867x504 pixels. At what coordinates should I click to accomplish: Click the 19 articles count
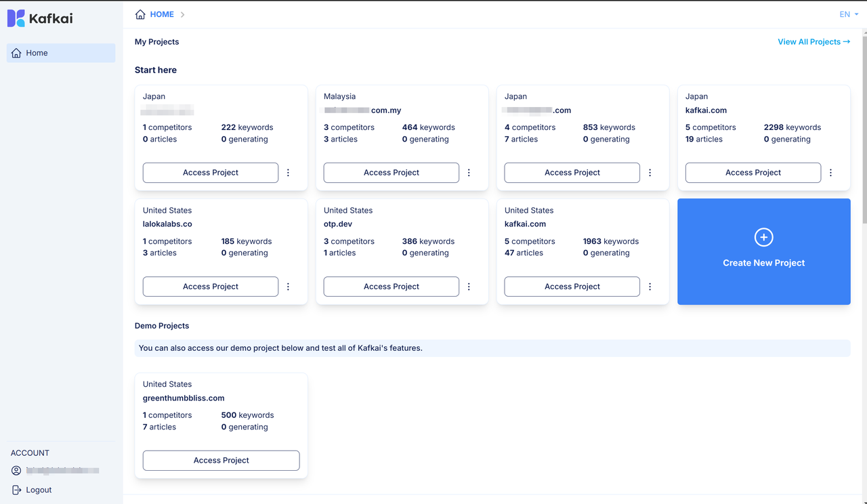[704, 139]
